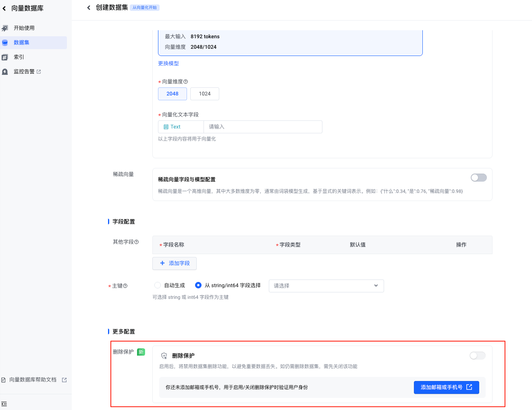The height and width of the screenshot is (410, 532).
Task: Collapse sidebar using bottom-left menu icon
Action: tap(4, 404)
